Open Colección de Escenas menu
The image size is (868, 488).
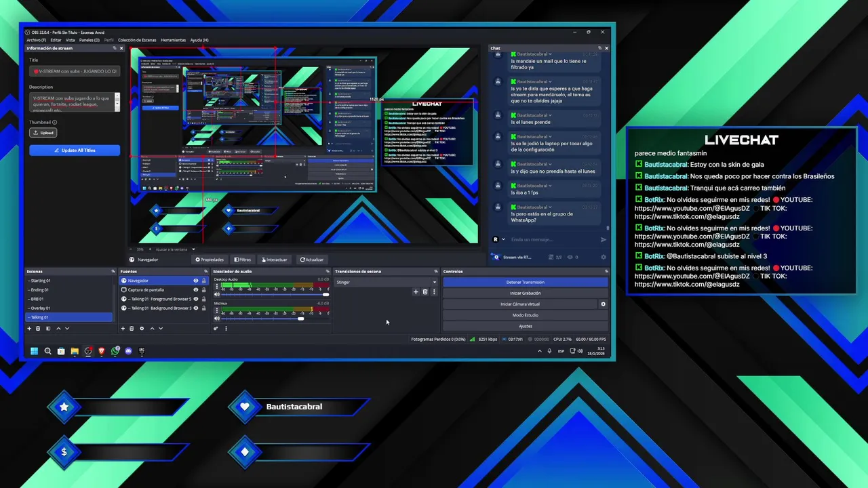tap(137, 40)
